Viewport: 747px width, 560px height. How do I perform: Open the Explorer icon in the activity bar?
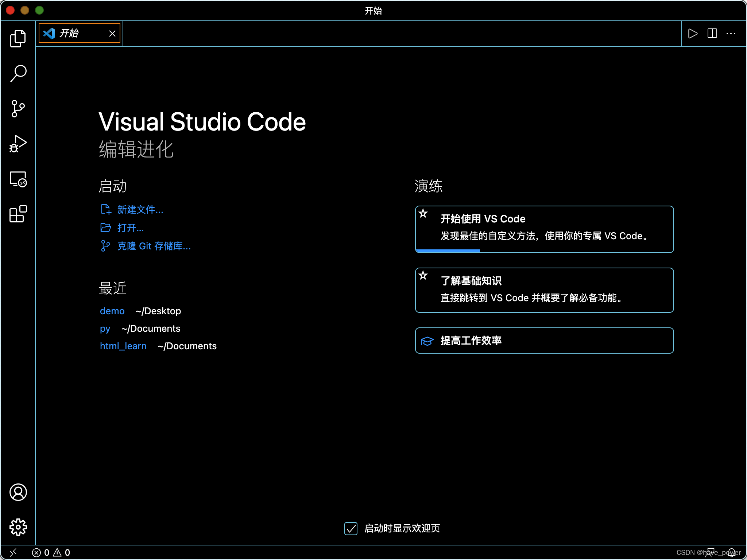[x=18, y=38]
